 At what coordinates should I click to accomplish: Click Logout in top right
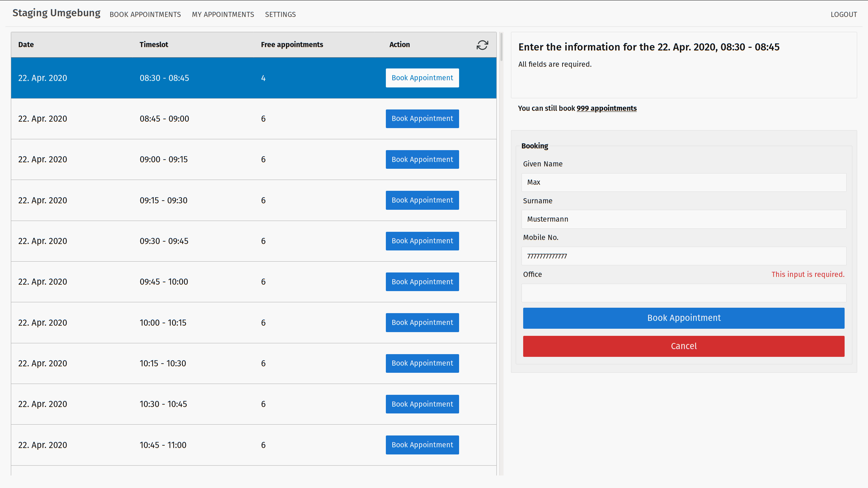pos(844,15)
